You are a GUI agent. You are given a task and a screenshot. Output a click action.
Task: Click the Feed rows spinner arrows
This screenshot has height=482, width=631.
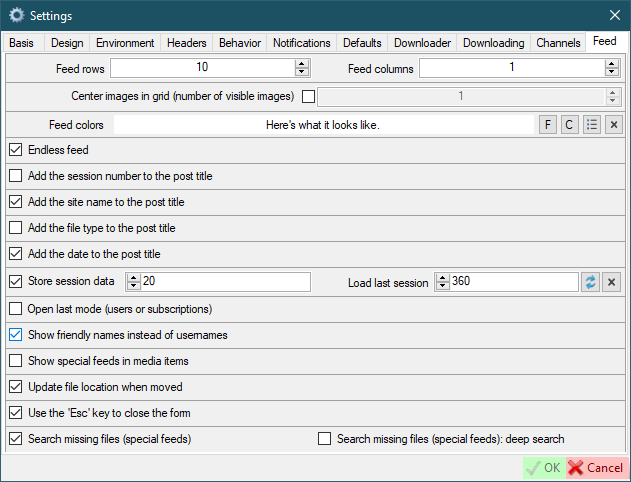pos(301,68)
